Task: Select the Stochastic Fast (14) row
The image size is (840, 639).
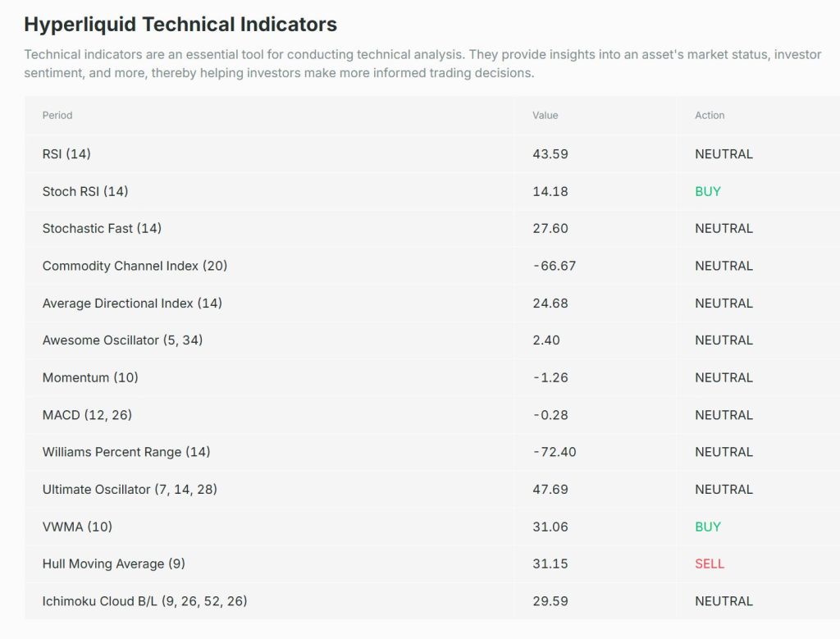Action: (x=102, y=229)
